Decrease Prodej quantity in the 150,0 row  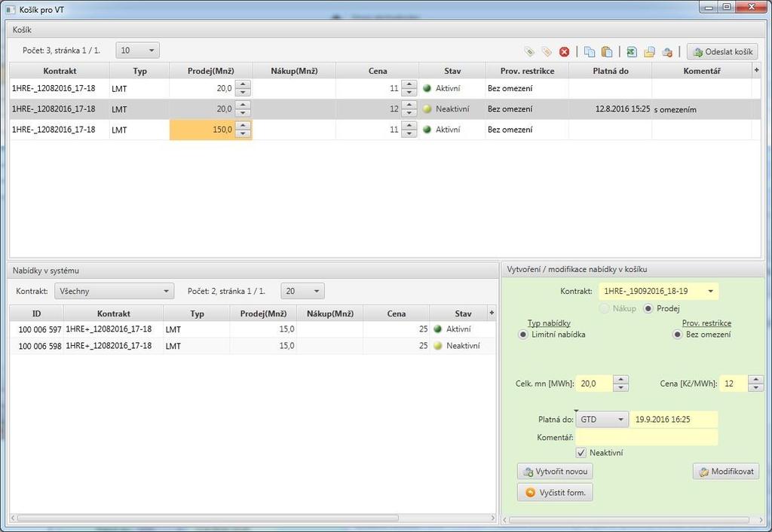tap(243, 134)
